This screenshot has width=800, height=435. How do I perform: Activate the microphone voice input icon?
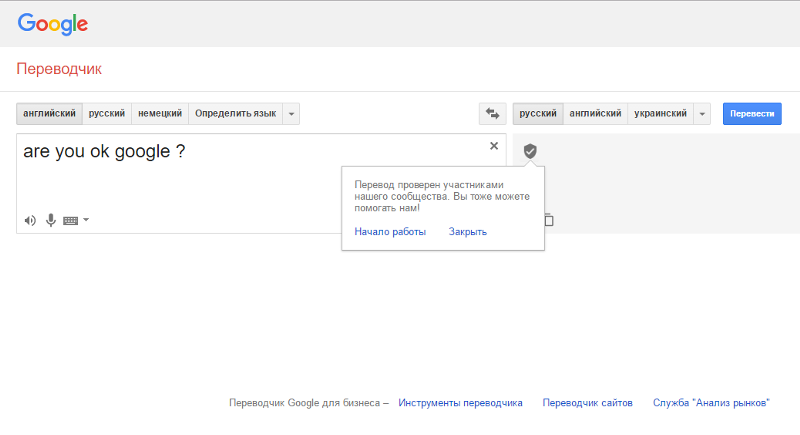pyautogui.click(x=51, y=220)
